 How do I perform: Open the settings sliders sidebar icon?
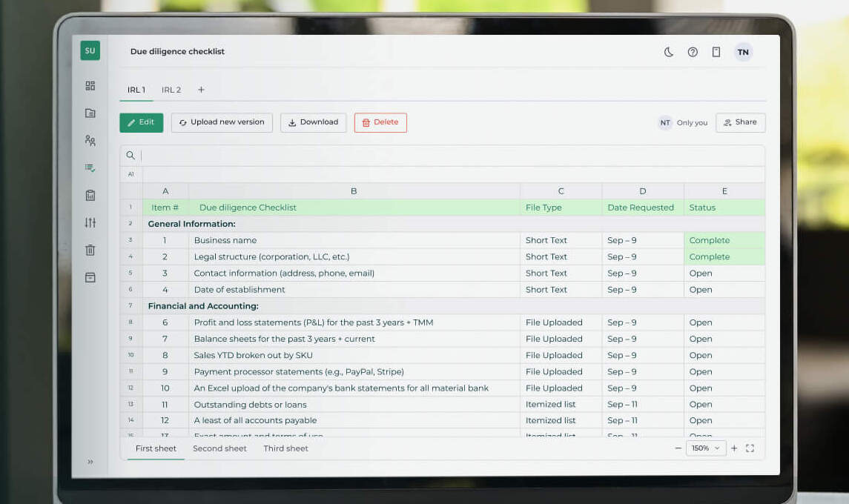[90, 222]
